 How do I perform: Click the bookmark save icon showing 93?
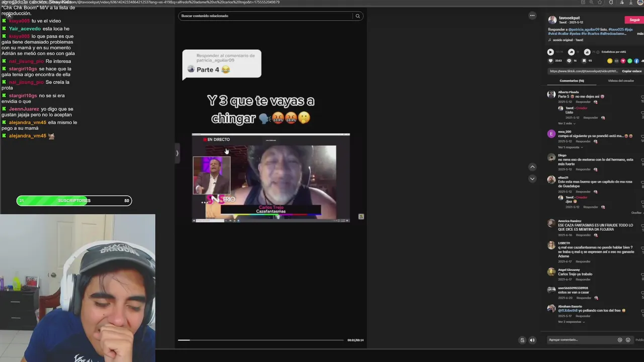584,61
